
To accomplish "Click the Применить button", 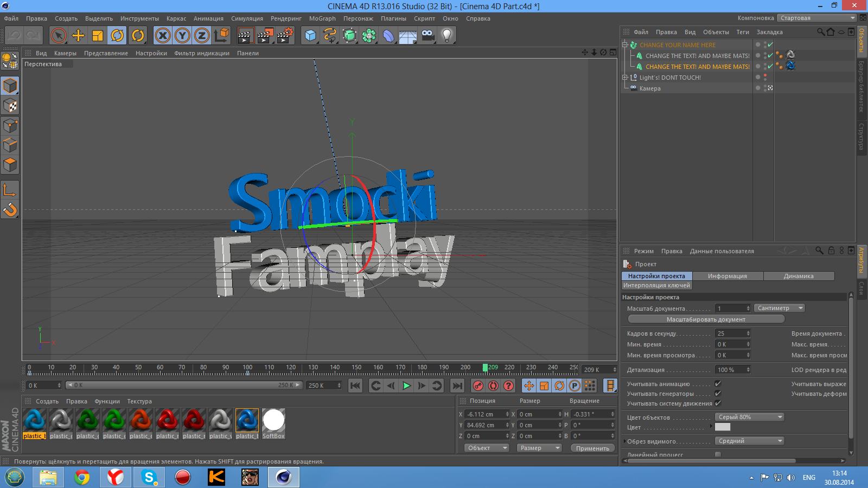I will pyautogui.click(x=592, y=448).
